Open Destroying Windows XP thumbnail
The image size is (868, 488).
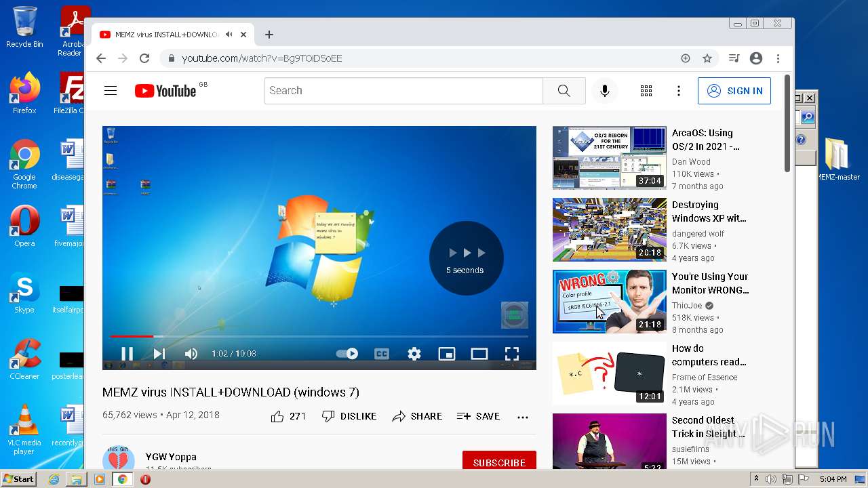610,230
